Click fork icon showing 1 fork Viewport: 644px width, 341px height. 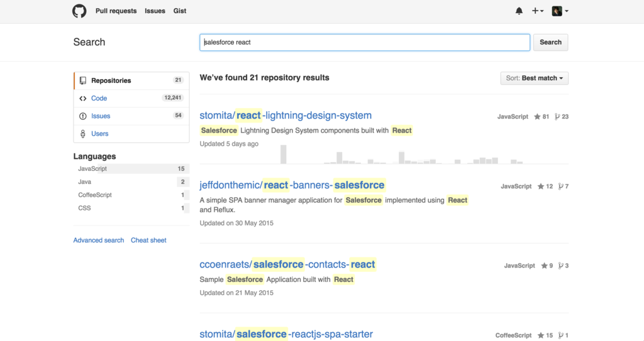(560, 335)
